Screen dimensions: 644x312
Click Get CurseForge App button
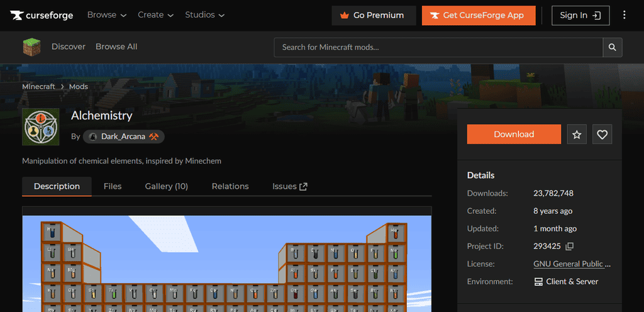click(x=479, y=16)
